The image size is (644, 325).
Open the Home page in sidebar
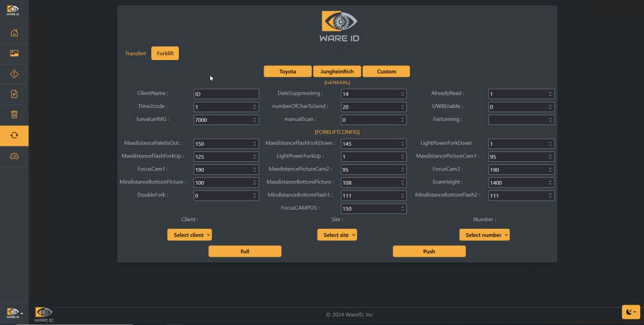pos(14,33)
